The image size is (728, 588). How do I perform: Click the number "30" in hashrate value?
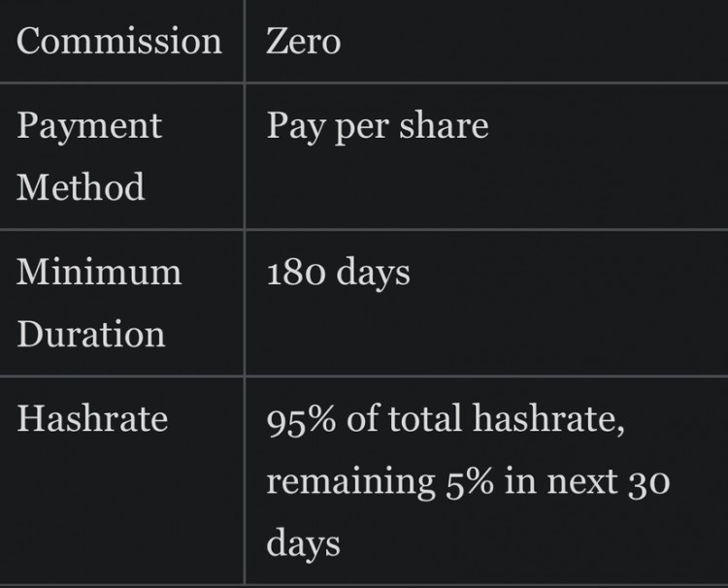[646, 481]
